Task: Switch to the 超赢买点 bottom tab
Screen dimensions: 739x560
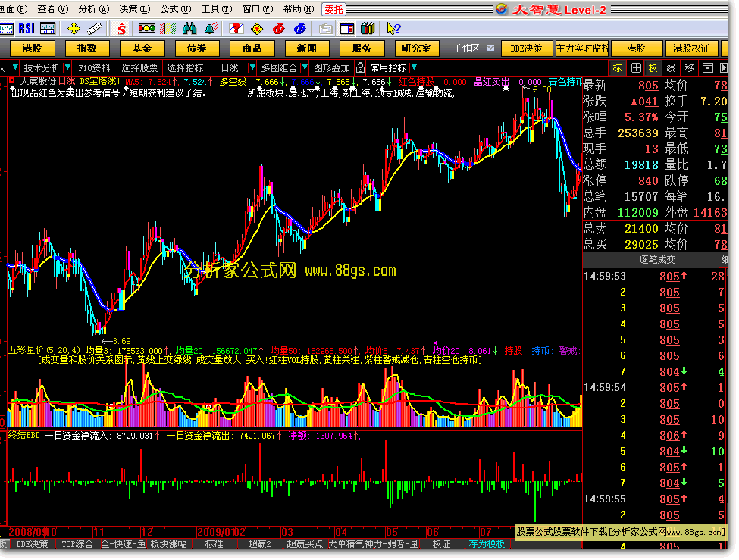Action: pyautogui.click(x=305, y=543)
